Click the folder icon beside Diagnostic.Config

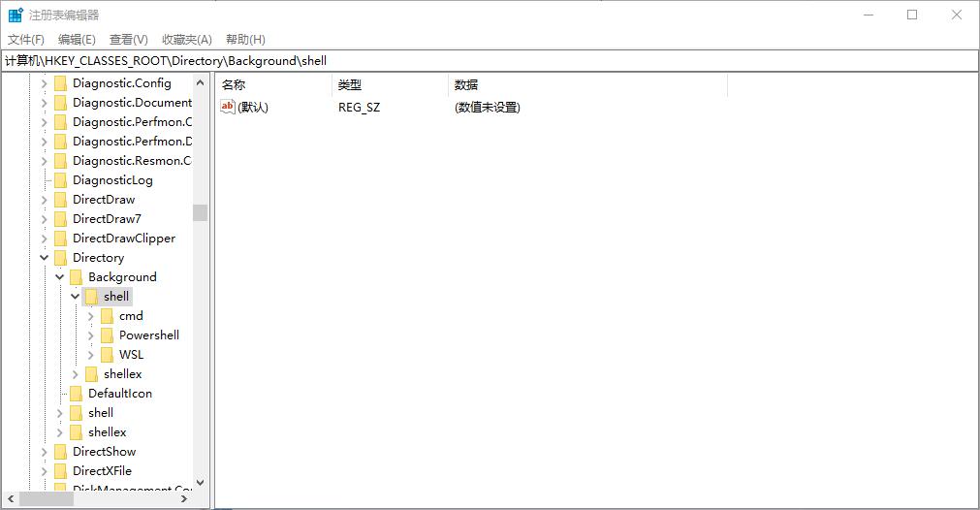[x=61, y=83]
